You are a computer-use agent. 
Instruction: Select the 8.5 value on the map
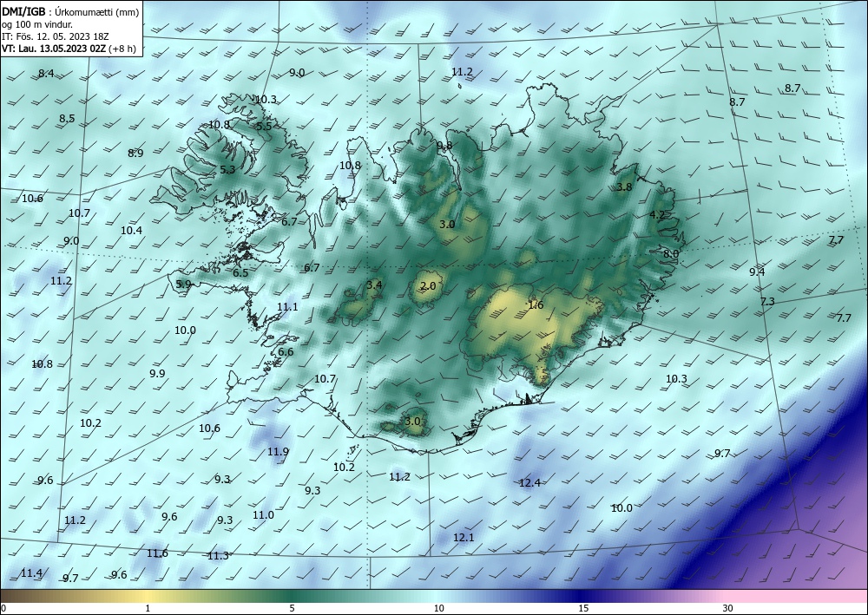(67, 118)
